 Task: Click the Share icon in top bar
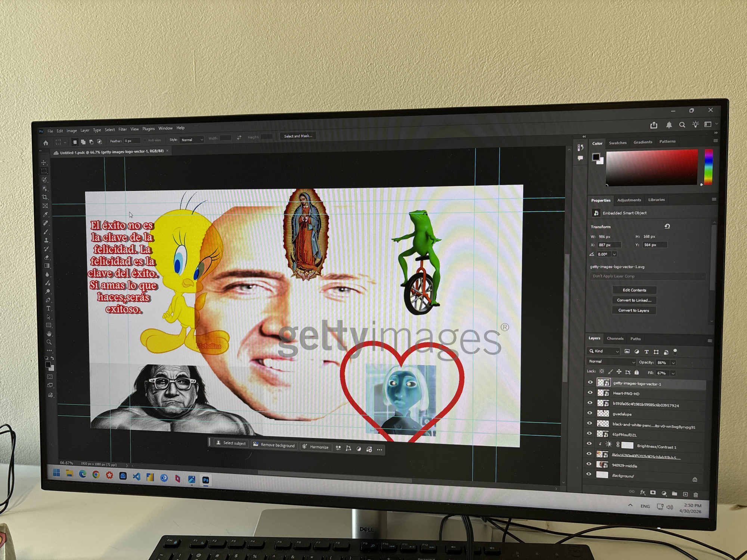(654, 125)
